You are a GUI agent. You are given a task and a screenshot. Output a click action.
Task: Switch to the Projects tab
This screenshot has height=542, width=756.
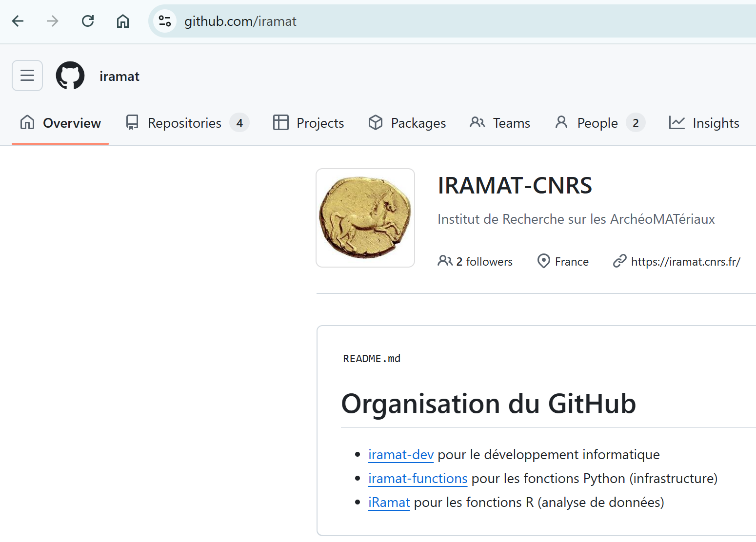tap(308, 123)
